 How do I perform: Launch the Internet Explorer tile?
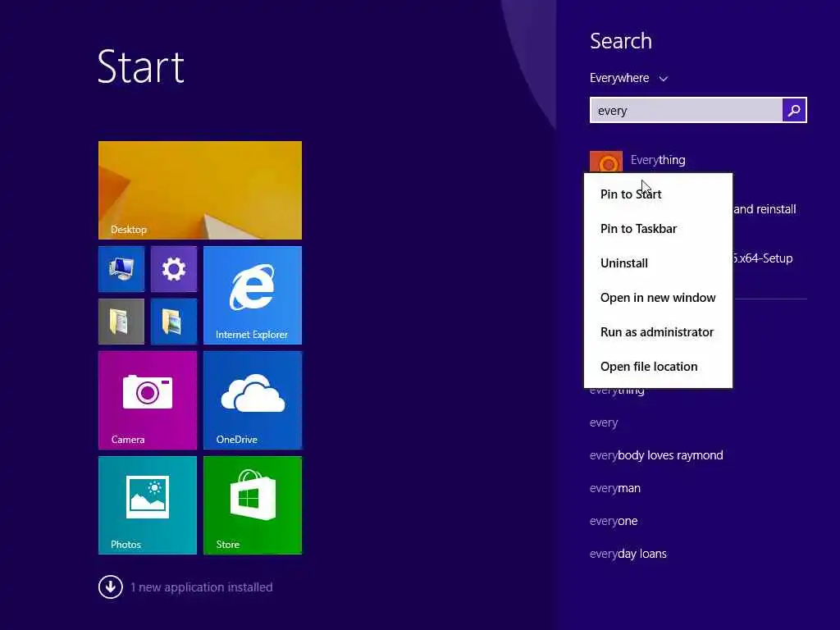click(253, 295)
